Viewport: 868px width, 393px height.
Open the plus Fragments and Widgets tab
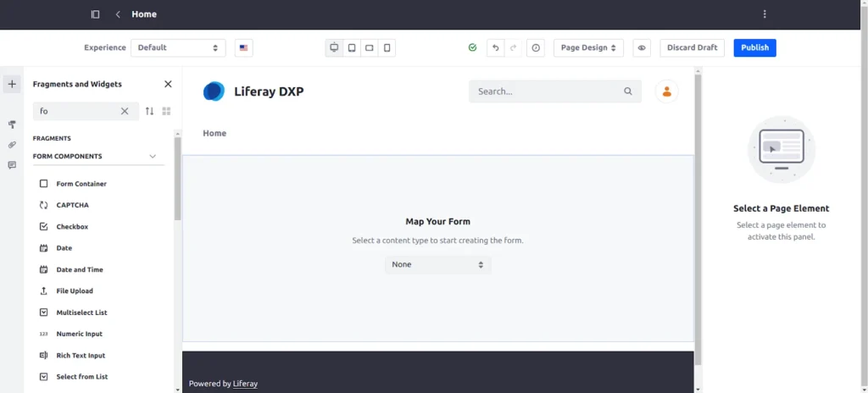pos(12,84)
